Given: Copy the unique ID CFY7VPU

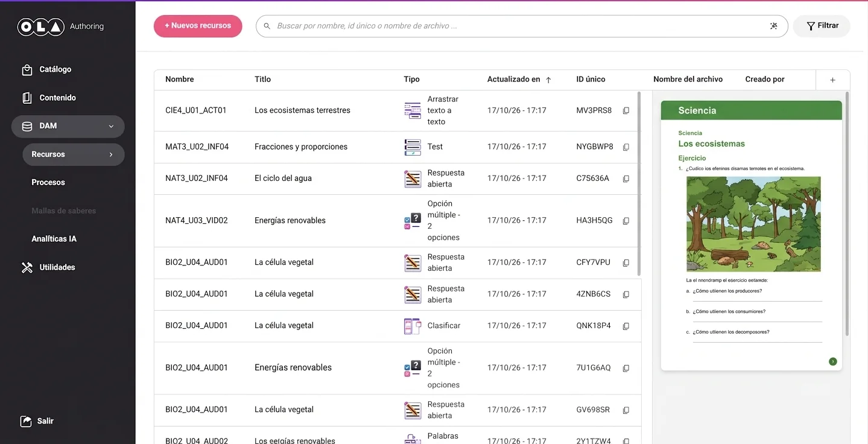Looking at the screenshot, I should (626, 263).
